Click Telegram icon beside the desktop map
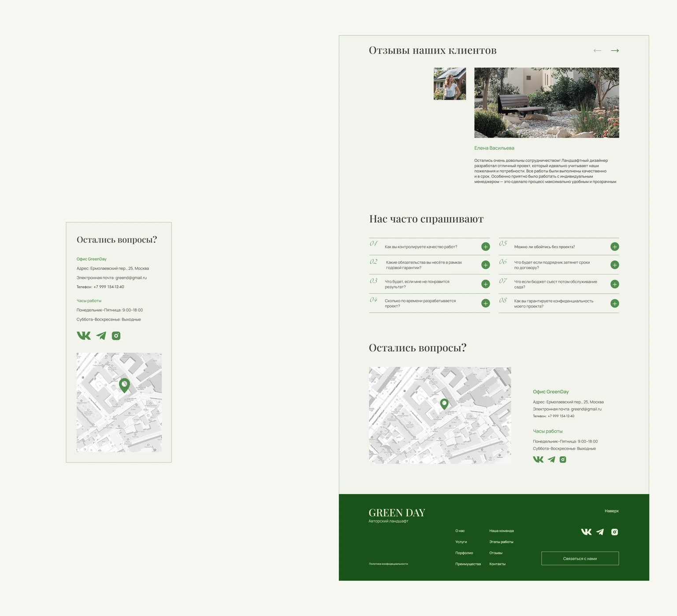Screen dimensions: 677x616 (551, 459)
